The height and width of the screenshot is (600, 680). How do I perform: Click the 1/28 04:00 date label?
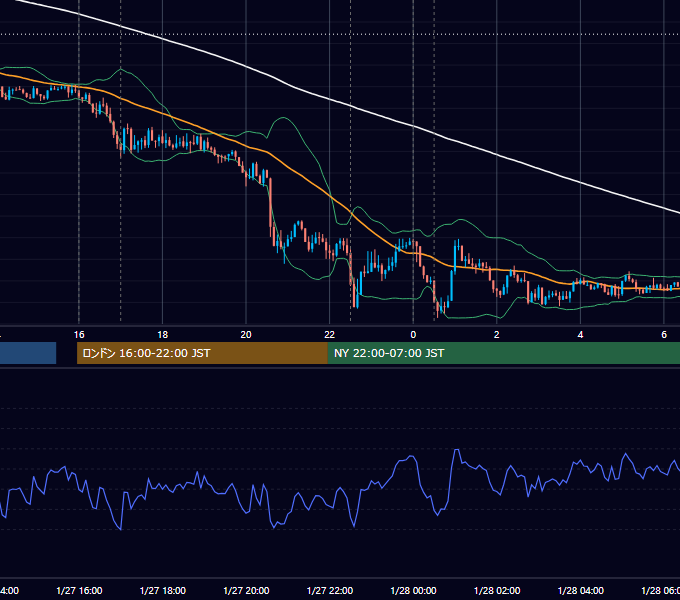[x=581, y=591]
